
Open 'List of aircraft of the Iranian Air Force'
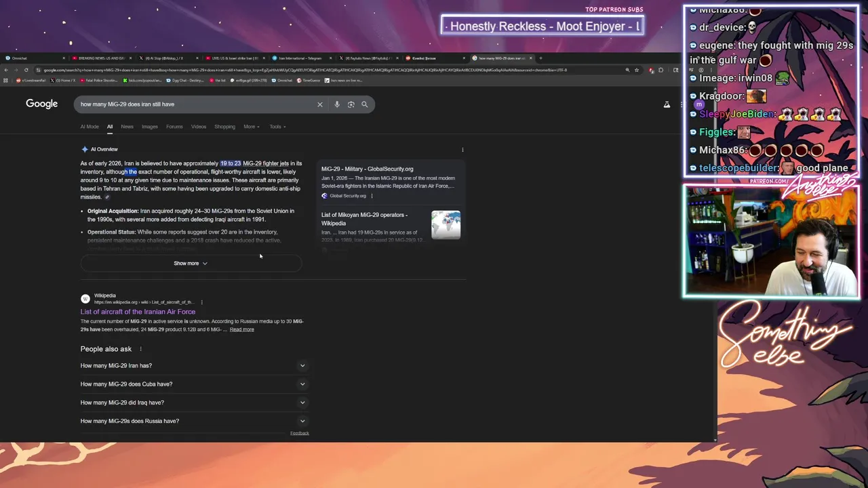tap(138, 312)
